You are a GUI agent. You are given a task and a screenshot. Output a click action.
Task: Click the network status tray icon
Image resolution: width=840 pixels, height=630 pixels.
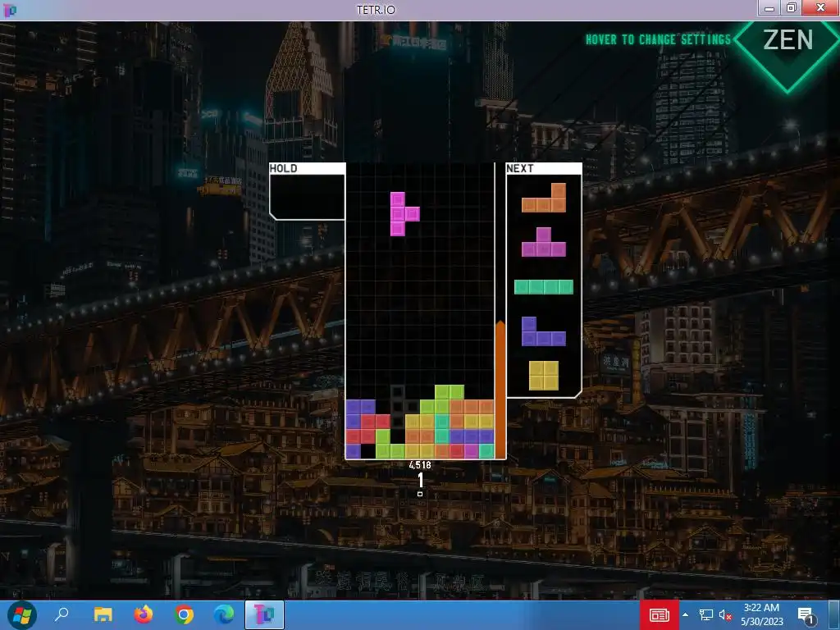706,615
